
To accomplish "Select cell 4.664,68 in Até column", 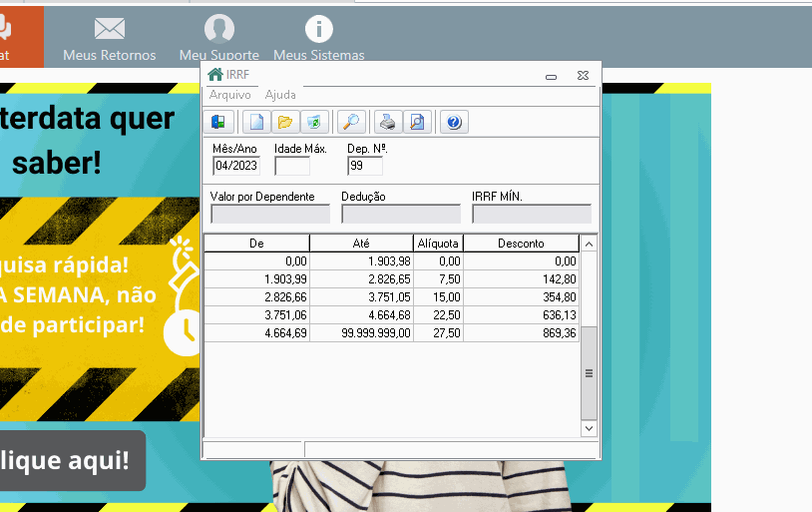I will click(x=361, y=315).
